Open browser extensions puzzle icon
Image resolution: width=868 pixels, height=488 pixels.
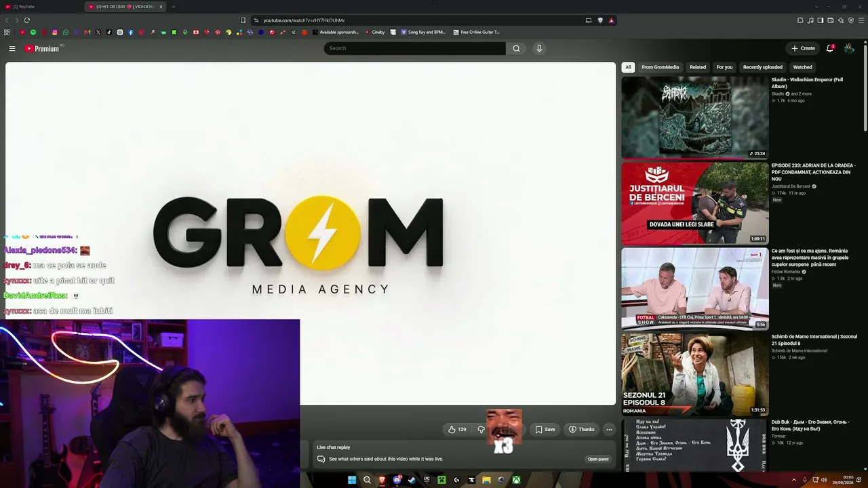800,20
